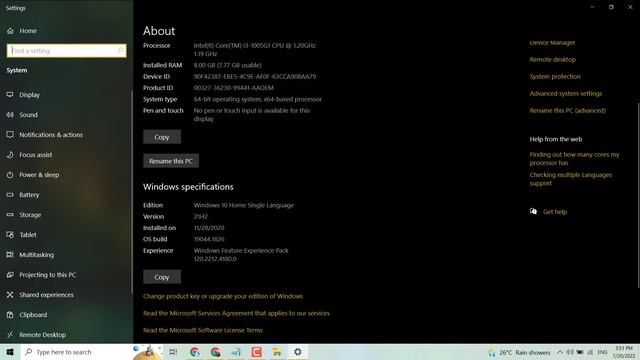
Task: Open Finding out how many cores link
Action: tap(574, 158)
